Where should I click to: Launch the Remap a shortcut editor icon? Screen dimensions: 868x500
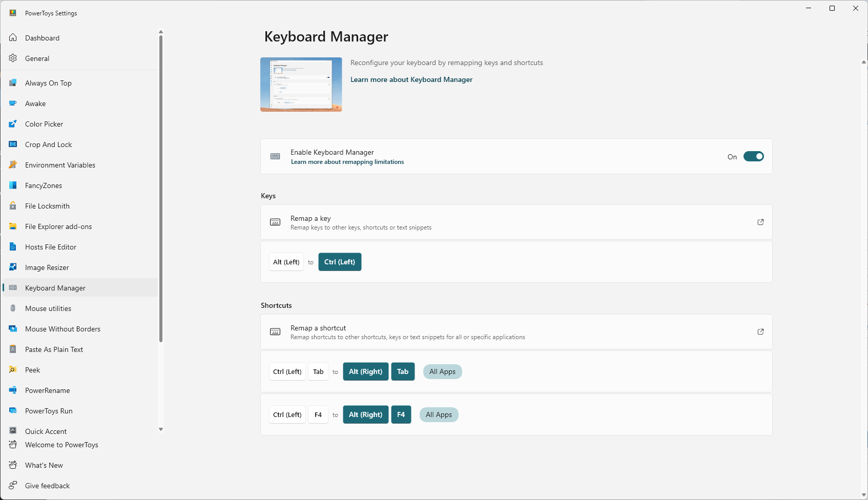pyautogui.click(x=760, y=331)
